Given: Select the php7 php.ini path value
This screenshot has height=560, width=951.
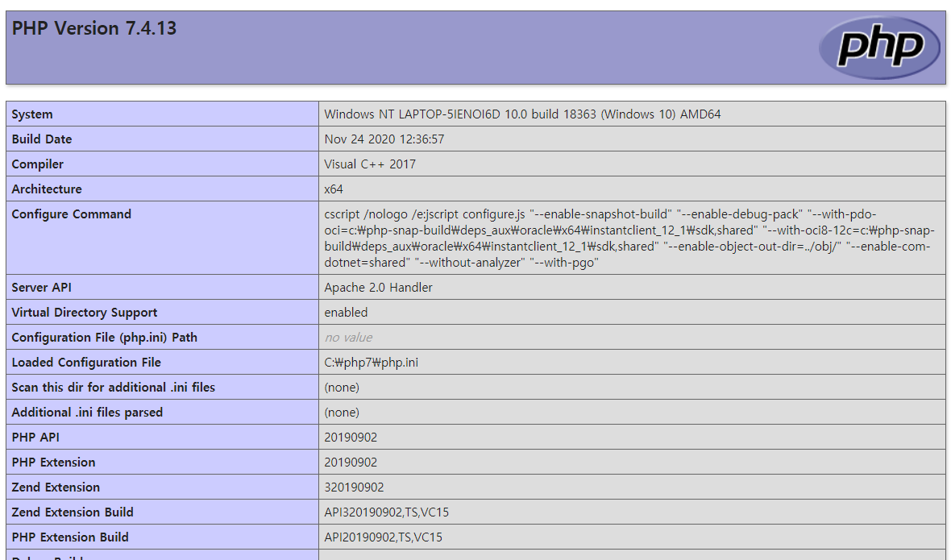Looking at the screenshot, I should 372,362.
